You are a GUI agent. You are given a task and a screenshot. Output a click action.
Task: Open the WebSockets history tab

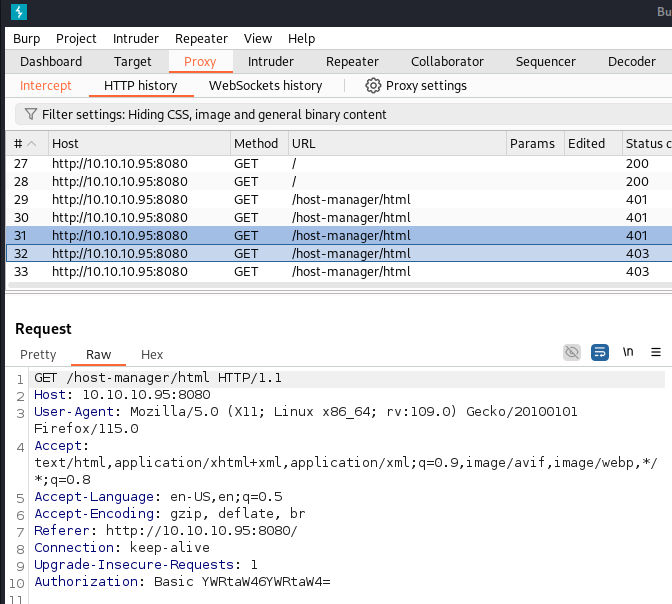265,86
